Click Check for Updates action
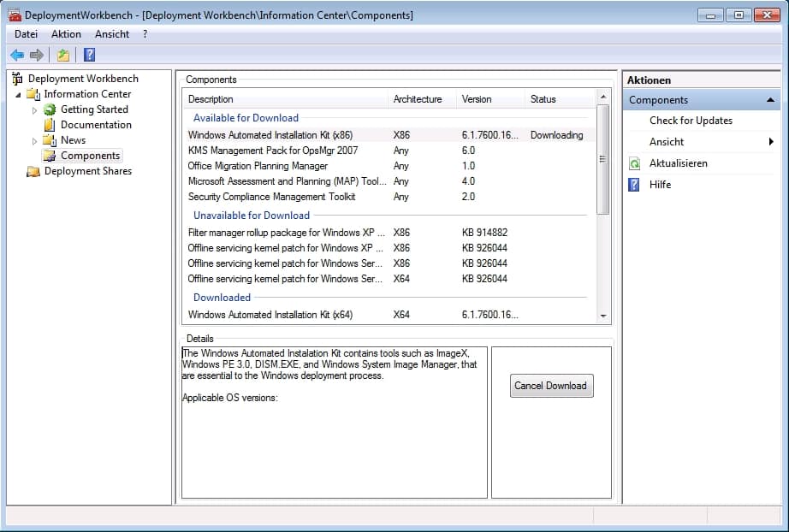 pyautogui.click(x=691, y=121)
